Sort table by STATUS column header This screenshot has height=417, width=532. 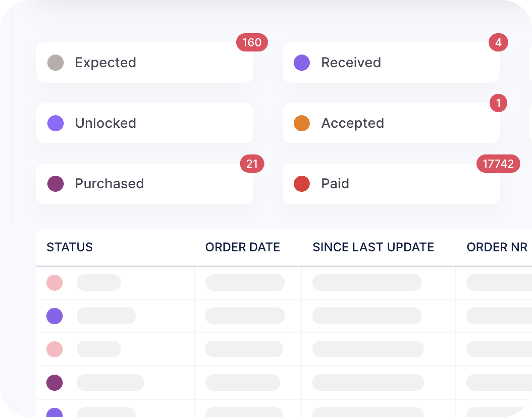click(70, 247)
